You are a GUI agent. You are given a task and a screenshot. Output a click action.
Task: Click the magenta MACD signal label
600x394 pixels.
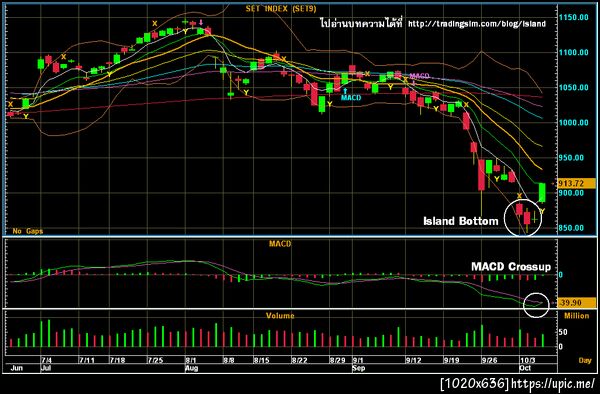[419, 76]
